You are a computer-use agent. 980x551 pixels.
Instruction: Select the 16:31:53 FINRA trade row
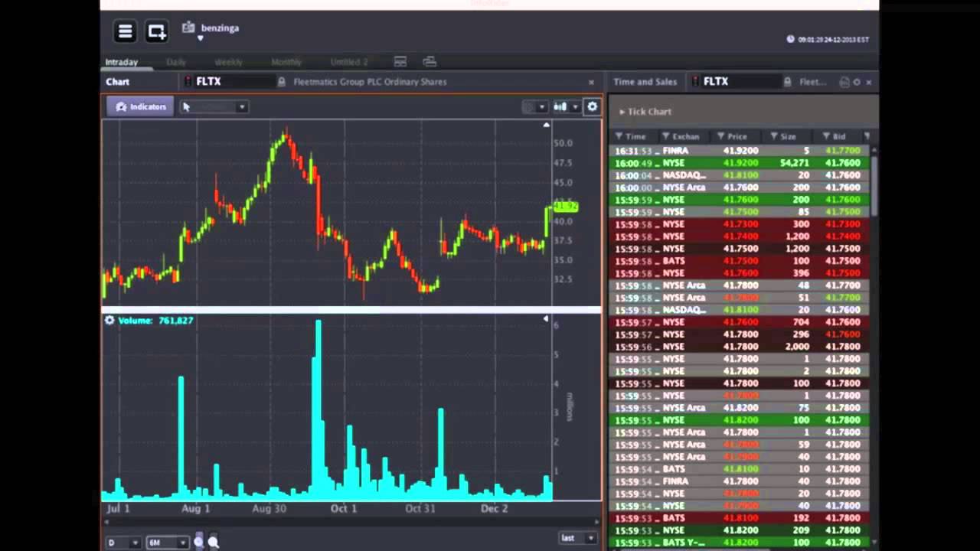tap(740, 151)
